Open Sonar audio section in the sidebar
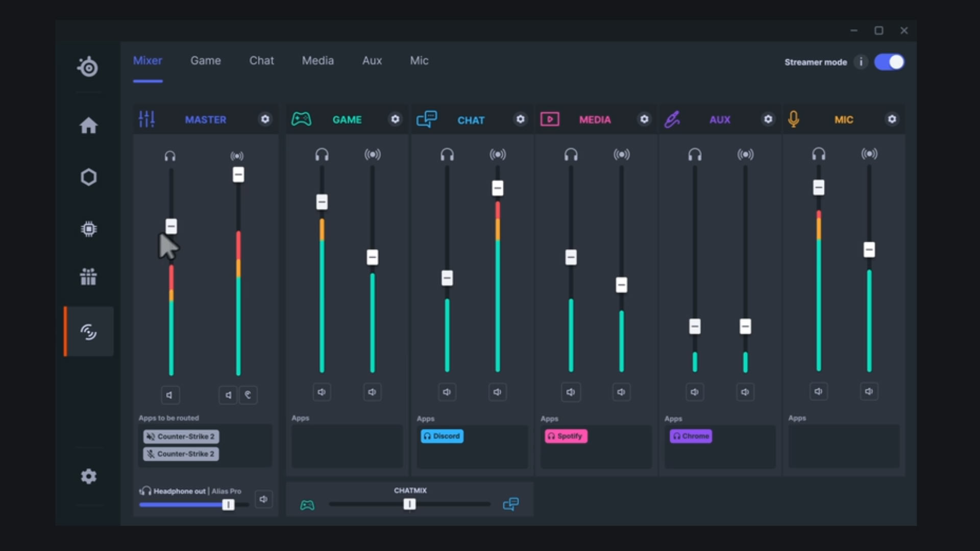The image size is (980, 551). [88, 332]
